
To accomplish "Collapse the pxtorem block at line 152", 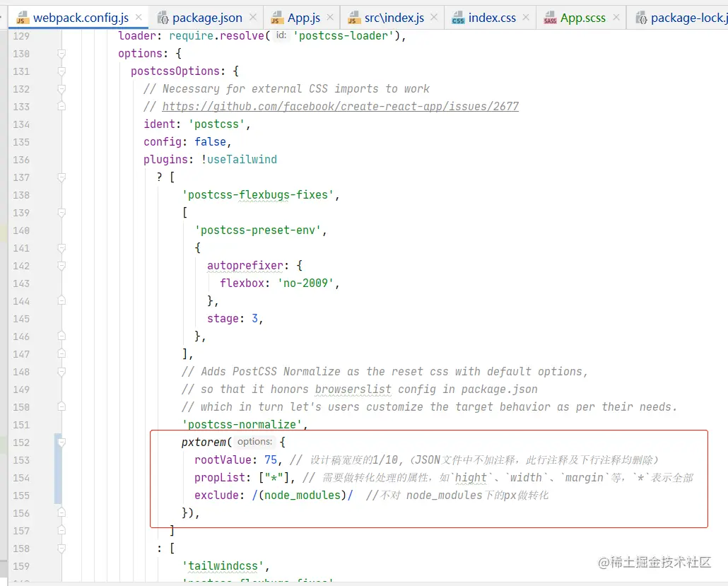I will coord(61,443).
